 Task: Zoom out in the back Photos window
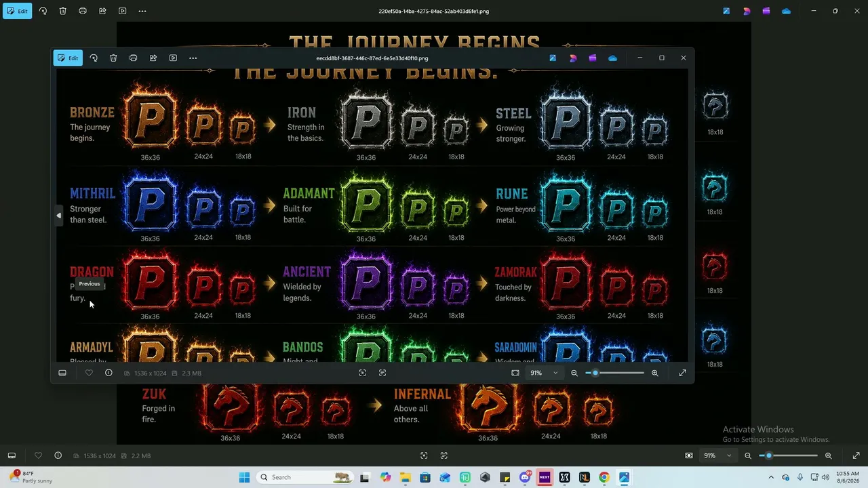(x=748, y=455)
